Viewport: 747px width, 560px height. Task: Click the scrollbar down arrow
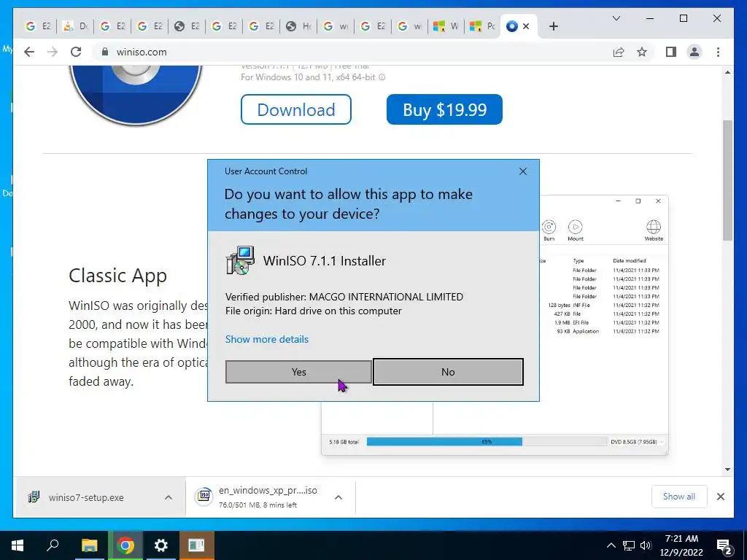[727, 470]
